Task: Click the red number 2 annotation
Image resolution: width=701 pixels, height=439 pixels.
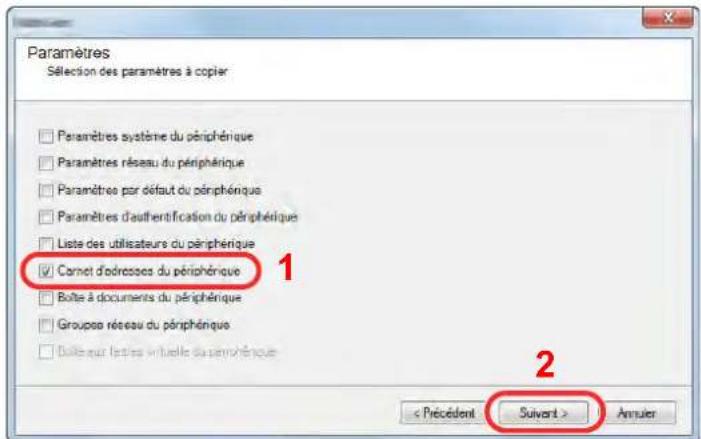Action: click(x=545, y=364)
